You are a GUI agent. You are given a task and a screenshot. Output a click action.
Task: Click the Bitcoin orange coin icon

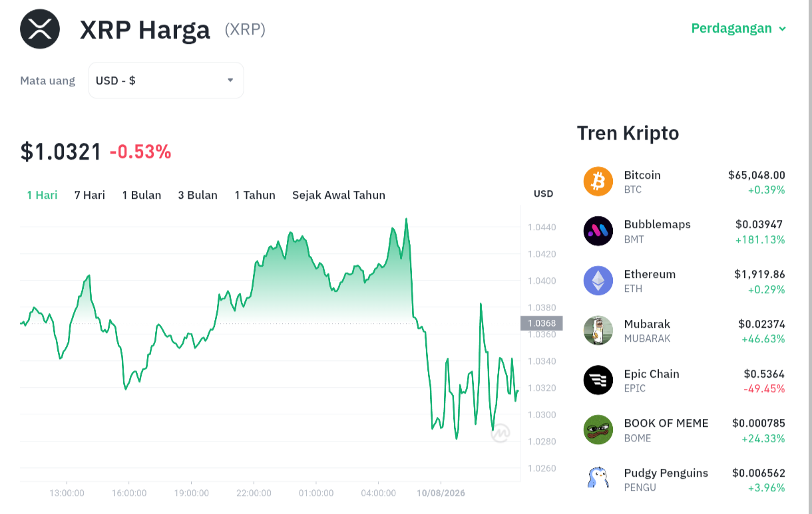(598, 182)
